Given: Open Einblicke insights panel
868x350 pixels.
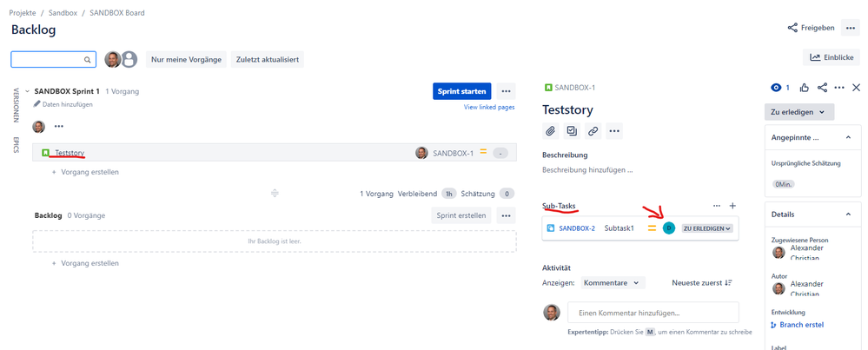Looking at the screenshot, I should (x=832, y=57).
